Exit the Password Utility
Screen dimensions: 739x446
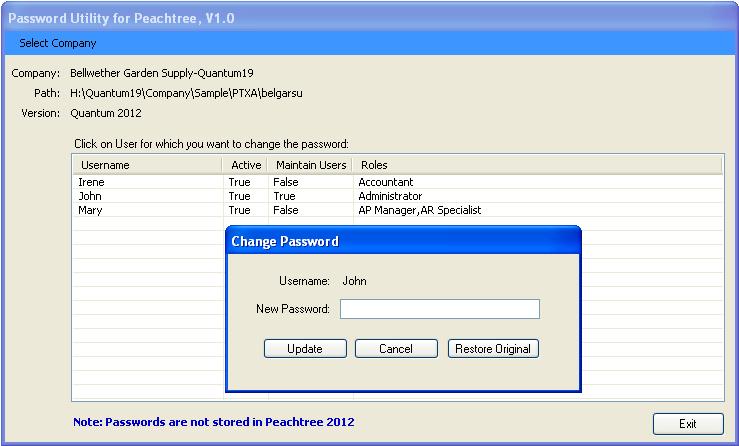pos(688,423)
